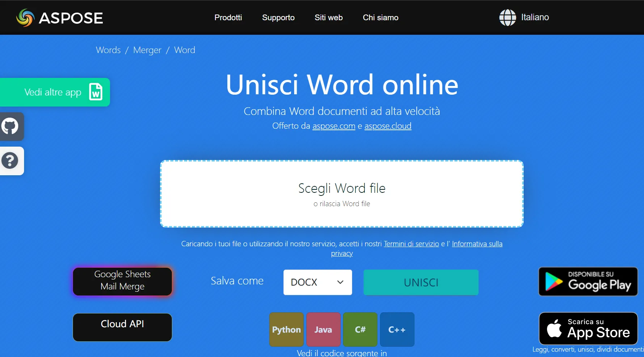Open the Siti web menu
Image resolution: width=644 pixels, height=357 pixels.
(328, 18)
